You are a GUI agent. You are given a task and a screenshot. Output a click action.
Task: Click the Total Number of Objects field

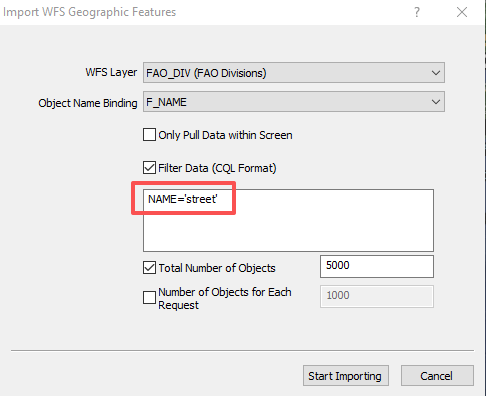[377, 266]
